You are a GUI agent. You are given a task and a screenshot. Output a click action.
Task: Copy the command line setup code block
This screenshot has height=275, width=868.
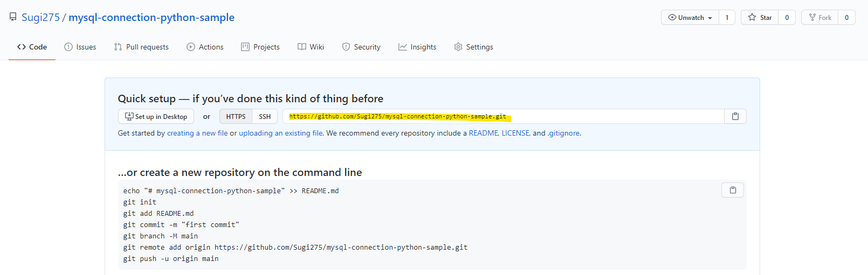(733, 190)
